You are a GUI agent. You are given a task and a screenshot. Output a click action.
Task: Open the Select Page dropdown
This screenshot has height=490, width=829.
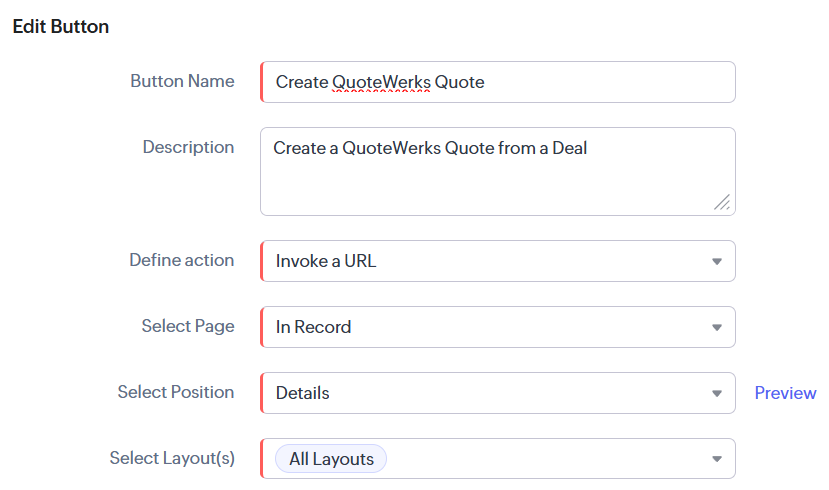498,327
